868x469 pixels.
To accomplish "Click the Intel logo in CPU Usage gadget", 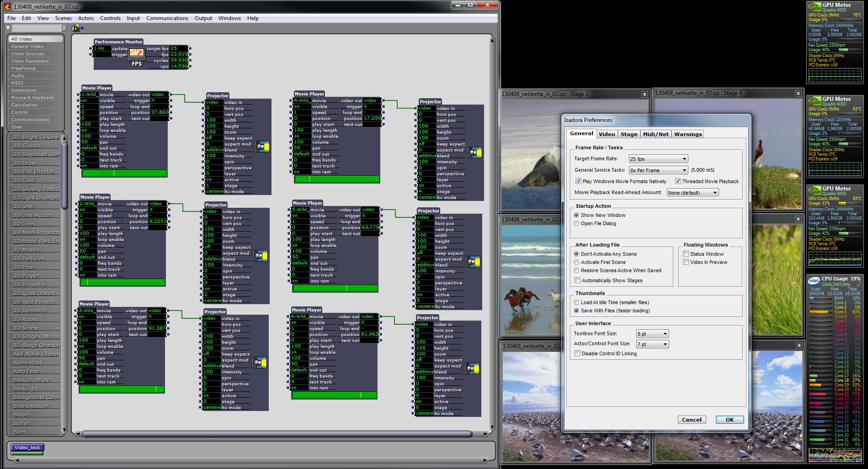I will pyautogui.click(x=814, y=280).
